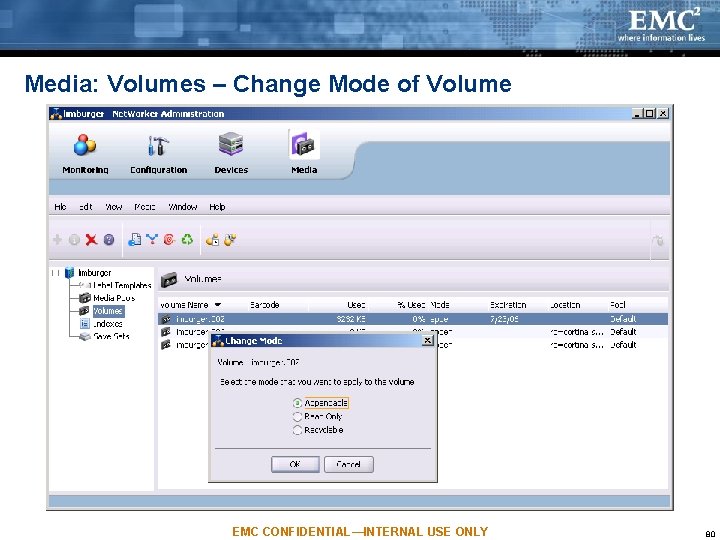Select Media Pools in tree
Viewport: 720px width, 540px height.
click(x=114, y=298)
